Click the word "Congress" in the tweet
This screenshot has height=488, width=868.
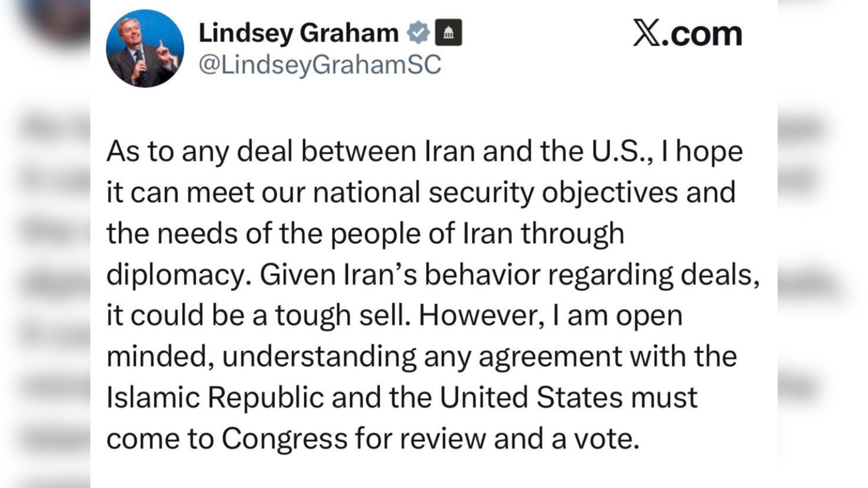(x=284, y=439)
